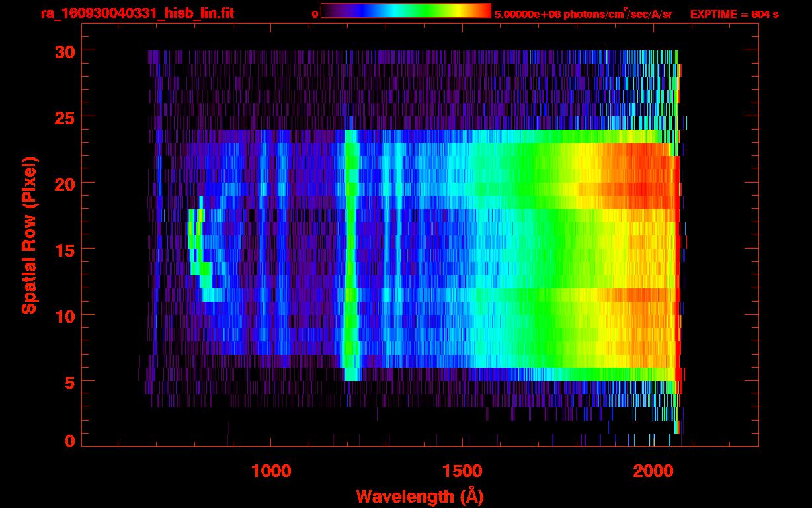Click the 5.00000e+06 photons units label

pos(583,14)
